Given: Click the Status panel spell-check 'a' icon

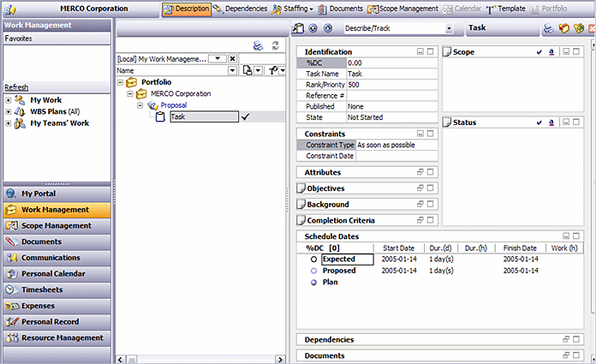Looking at the screenshot, I should [x=551, y=122].
